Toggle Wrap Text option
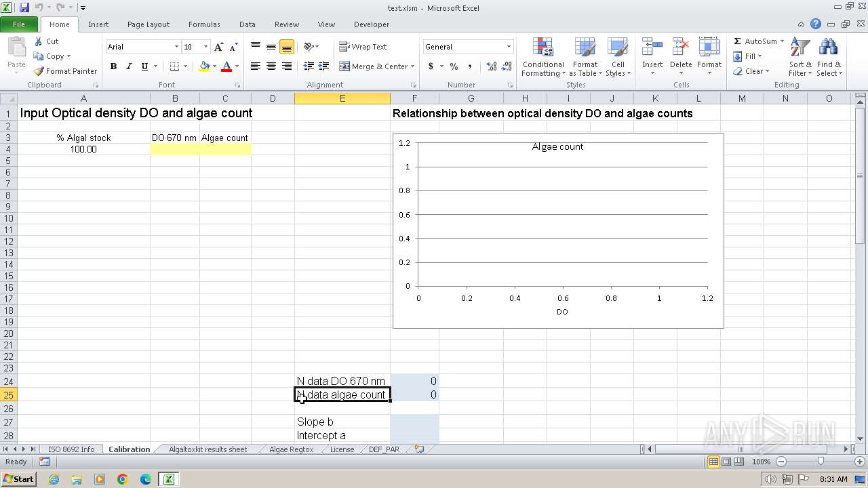 (363, 47)
